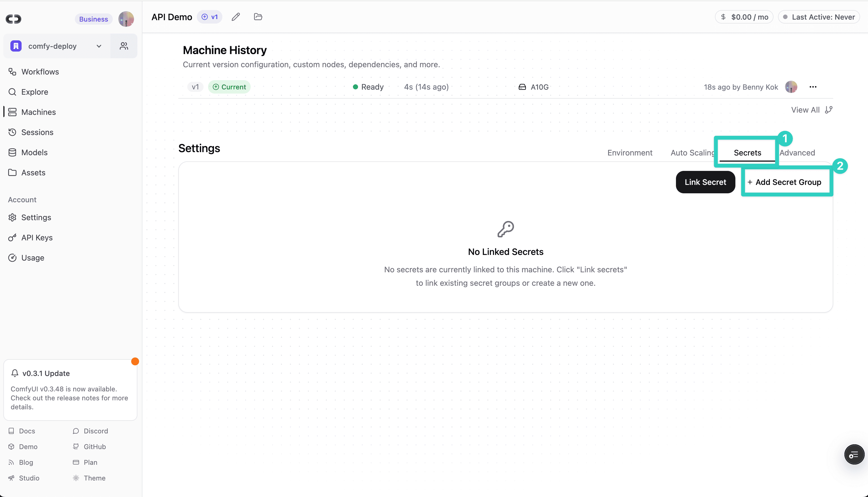
Task: Open Models from the sidebar
Action: coord(34,152)
